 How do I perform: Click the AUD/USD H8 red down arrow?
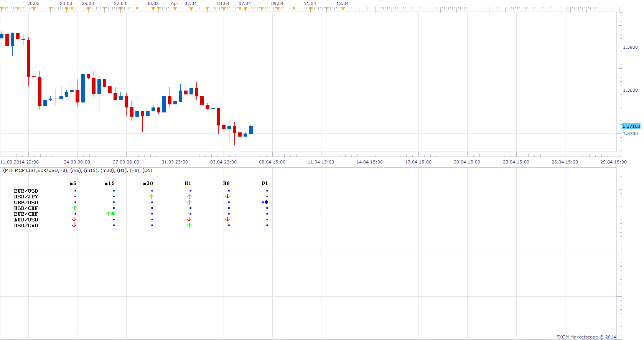coord(227,220)
